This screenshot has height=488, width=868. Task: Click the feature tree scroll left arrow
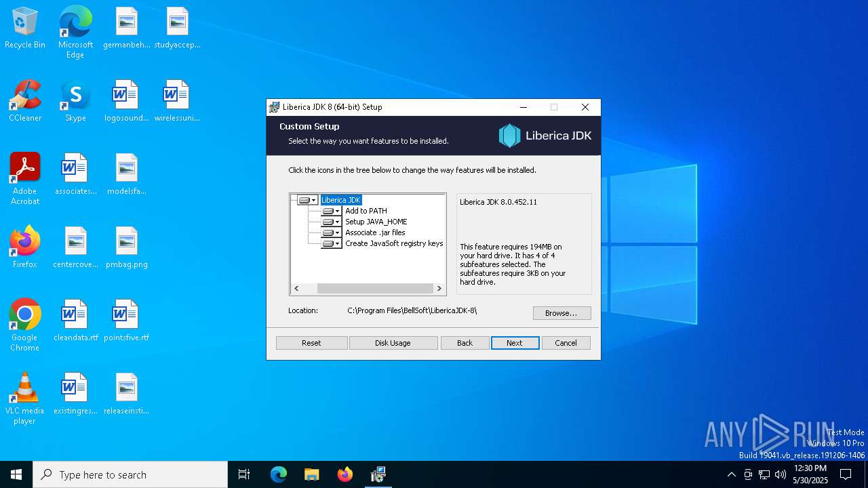296,289
